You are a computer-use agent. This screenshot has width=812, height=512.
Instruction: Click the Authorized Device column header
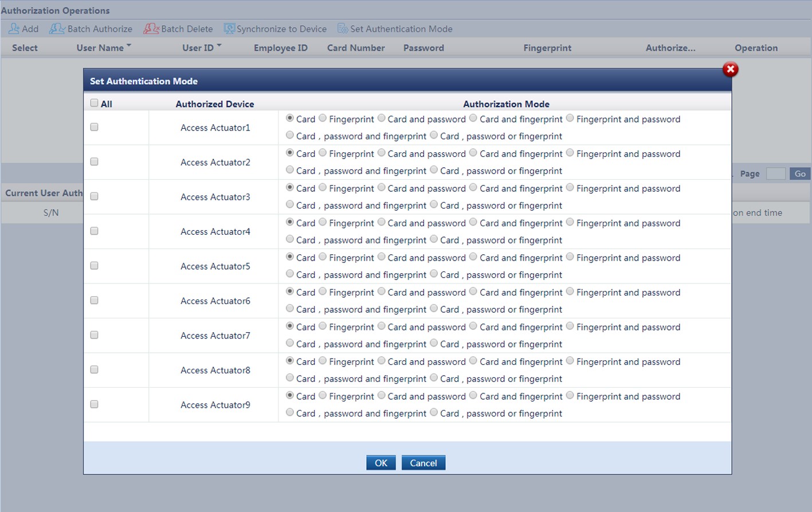[215, 104]
